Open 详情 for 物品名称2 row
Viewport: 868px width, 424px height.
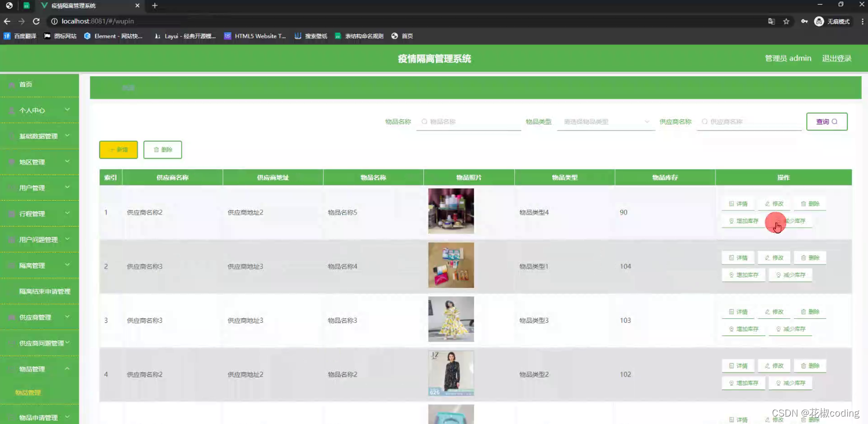coord(738,366)
